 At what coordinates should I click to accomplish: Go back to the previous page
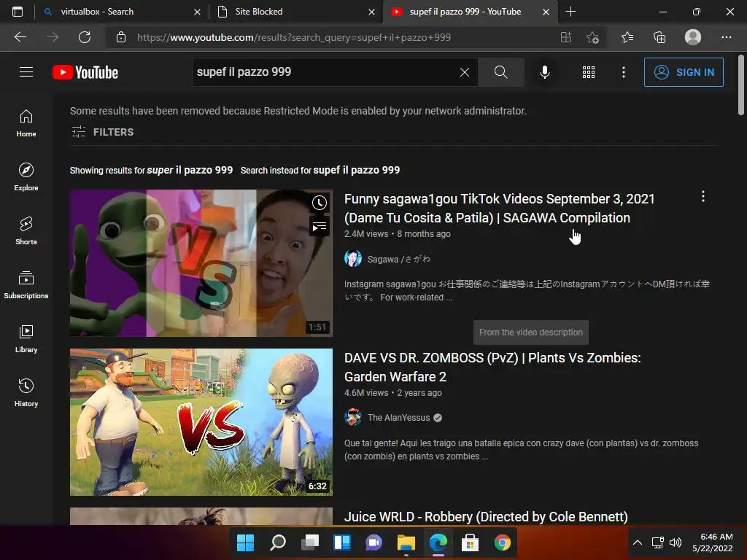point(20,37)
